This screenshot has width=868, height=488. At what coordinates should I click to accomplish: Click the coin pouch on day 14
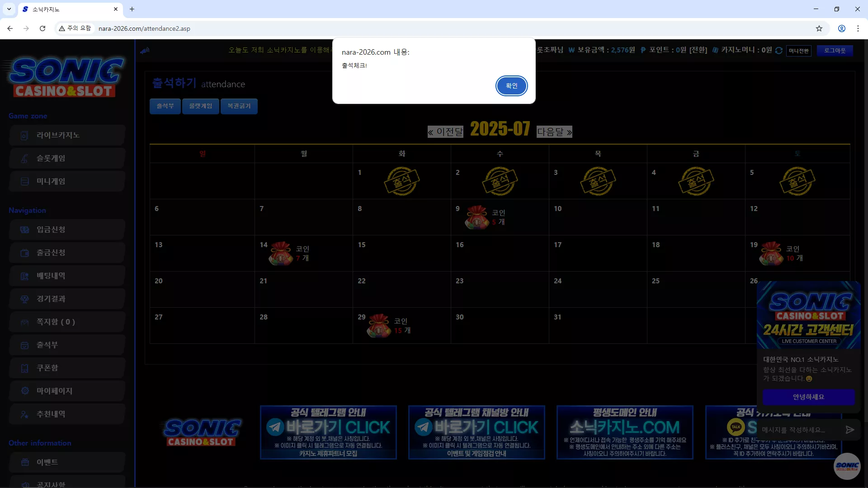(x=281, y=253)
